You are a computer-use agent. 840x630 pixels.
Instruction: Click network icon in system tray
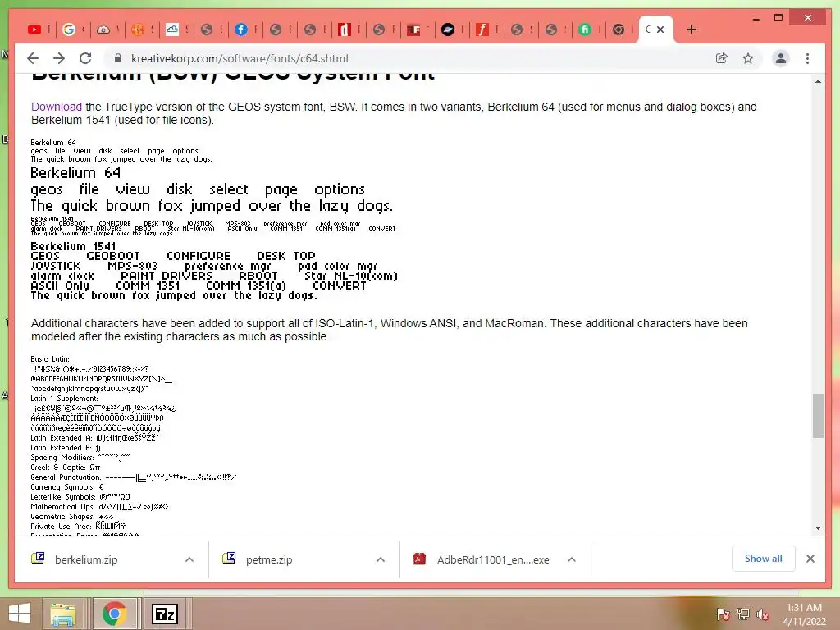tap(743, 614)
